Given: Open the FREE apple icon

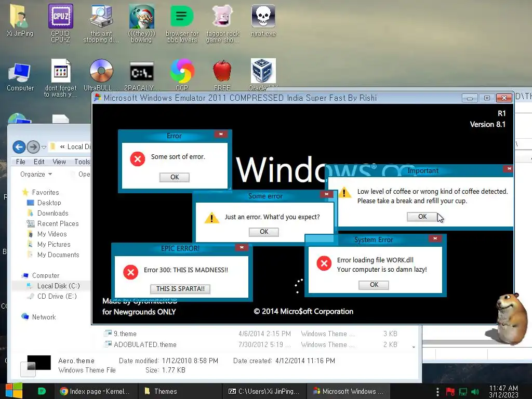Looking at the screenshot, I should (x=222, y=75).
